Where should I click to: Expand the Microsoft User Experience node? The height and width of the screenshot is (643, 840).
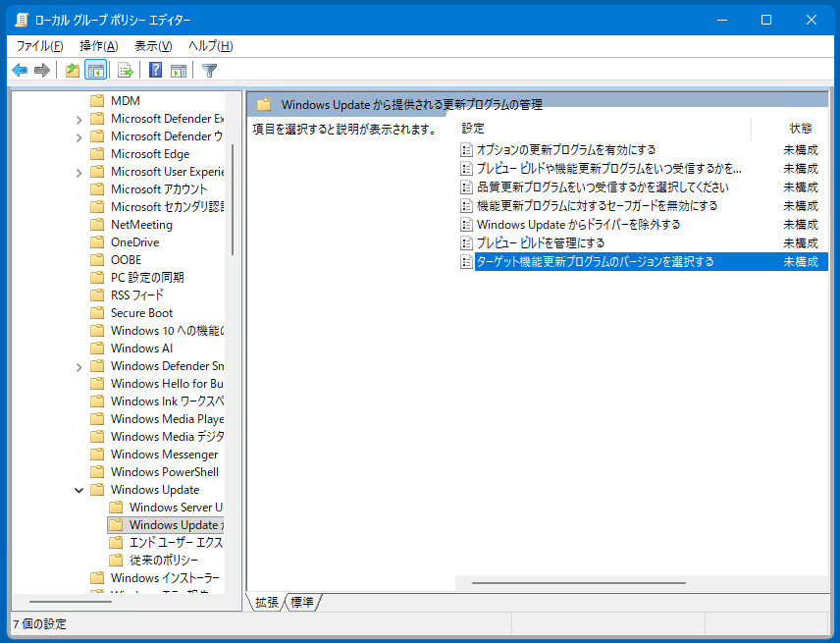click(x=79, y=172)
